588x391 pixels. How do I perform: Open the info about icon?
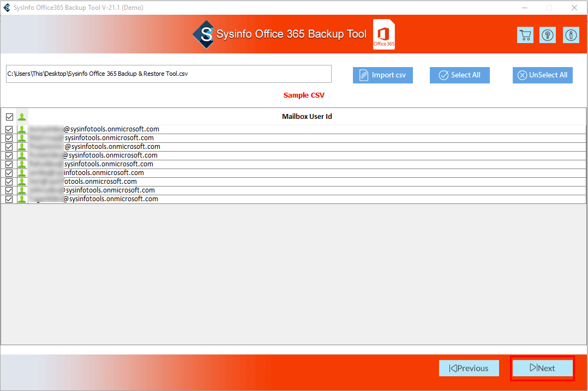pos(571,35)
